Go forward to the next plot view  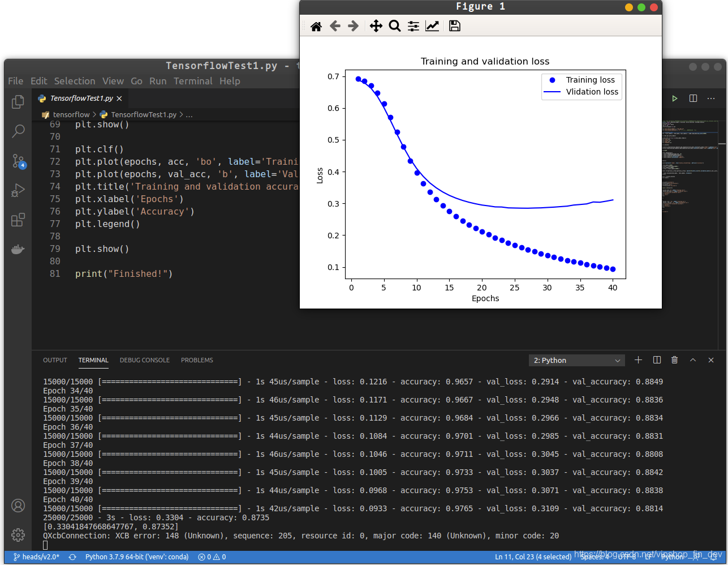[353, 26]
